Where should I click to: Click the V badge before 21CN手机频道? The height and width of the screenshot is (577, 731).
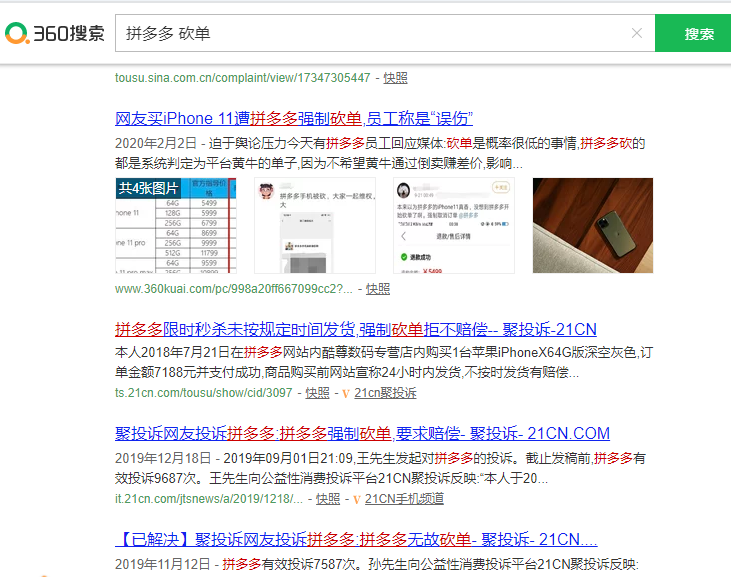coord(357,499)
